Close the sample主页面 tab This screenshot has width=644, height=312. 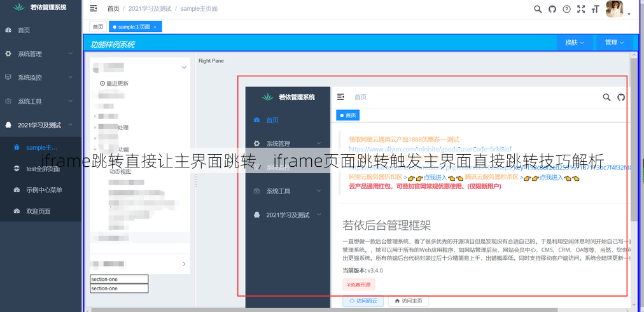pyautogui.click(x=155, y=27)
